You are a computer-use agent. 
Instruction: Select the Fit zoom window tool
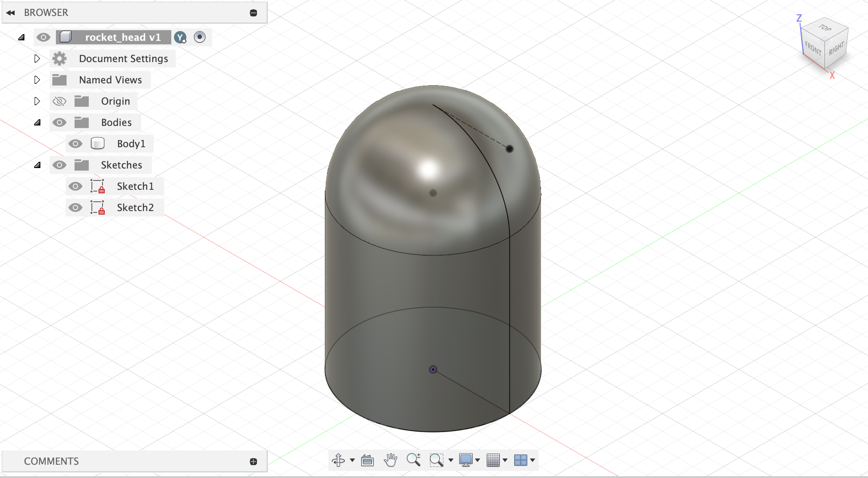click(x=437, y=460)
